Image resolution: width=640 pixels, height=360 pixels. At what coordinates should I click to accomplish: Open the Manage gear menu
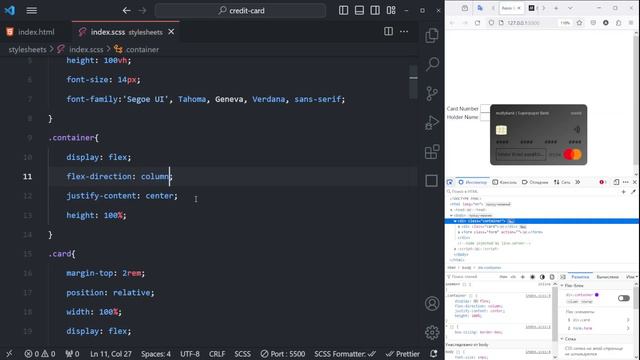pyautogui.click(x=432, y=333)
